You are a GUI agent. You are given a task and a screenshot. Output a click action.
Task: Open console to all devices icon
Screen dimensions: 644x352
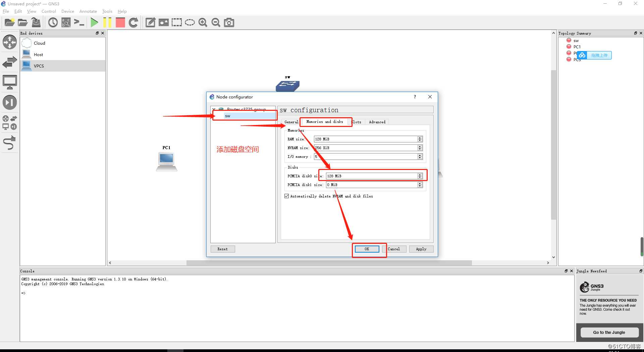click(x=79, y=23)
